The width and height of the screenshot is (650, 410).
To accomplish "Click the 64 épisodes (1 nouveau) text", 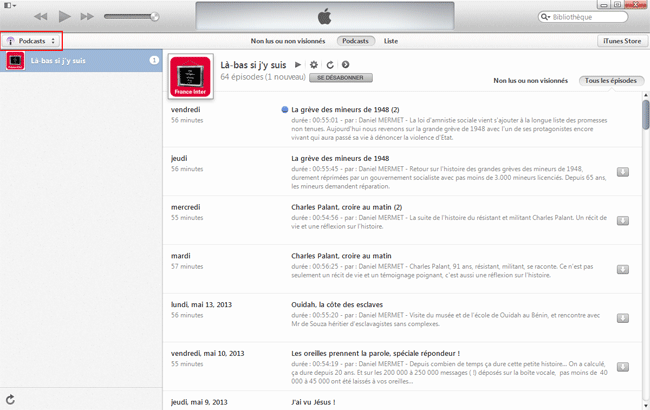I will point(263,77).
